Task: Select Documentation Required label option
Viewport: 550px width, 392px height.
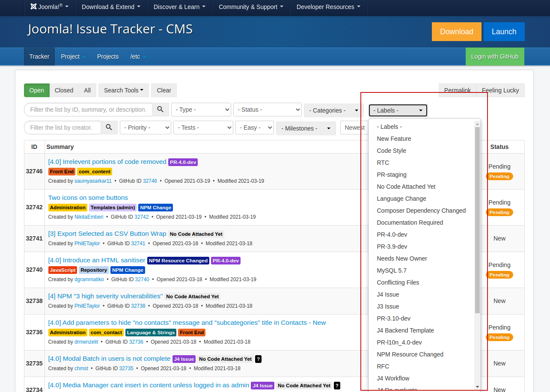Action: click(422, 223)
